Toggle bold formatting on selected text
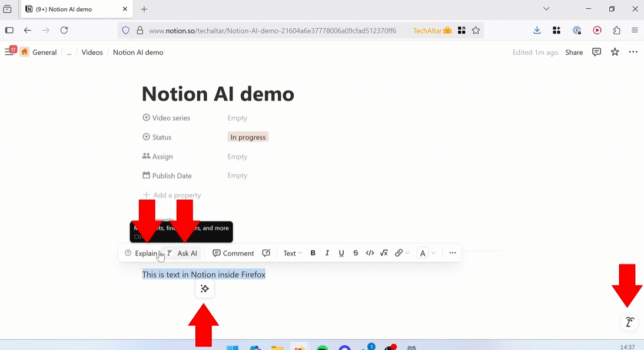644x350 pixels. coord(313,253)
